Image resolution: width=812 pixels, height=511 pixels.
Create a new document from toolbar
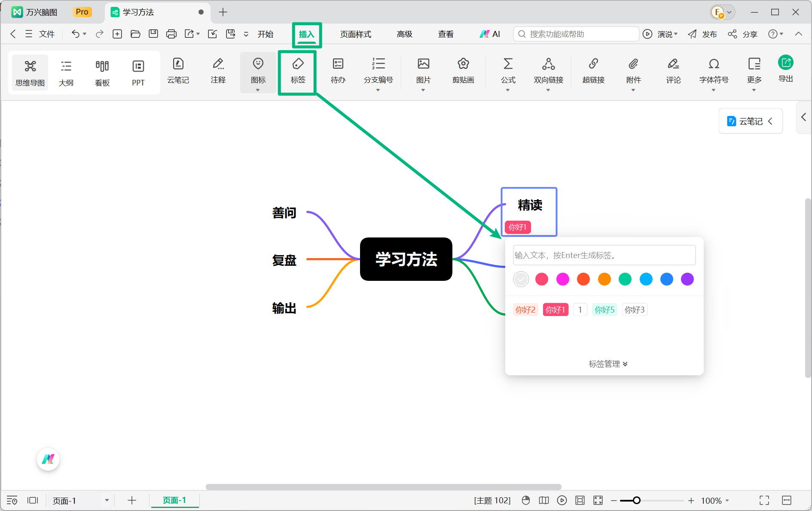(x=117, y=34)
